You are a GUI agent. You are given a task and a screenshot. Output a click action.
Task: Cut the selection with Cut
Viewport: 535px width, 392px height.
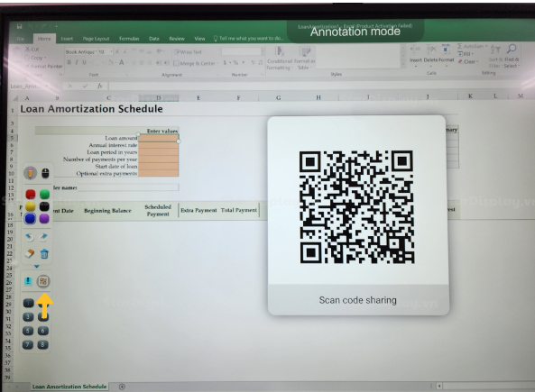(32, 49)
